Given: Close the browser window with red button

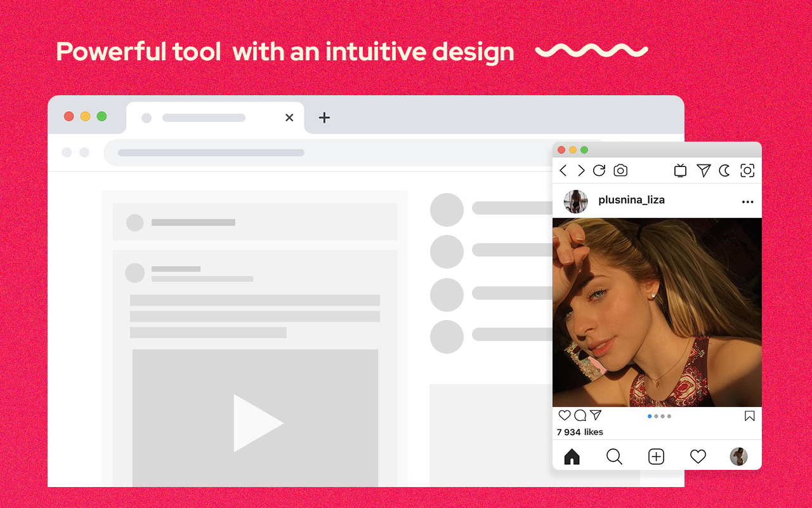Looking at the screenshot, I should point(69,116).
